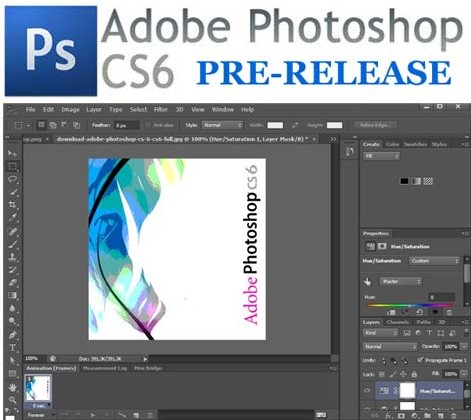
Task: Select the Eraser tool
Action: pos(12,282)
